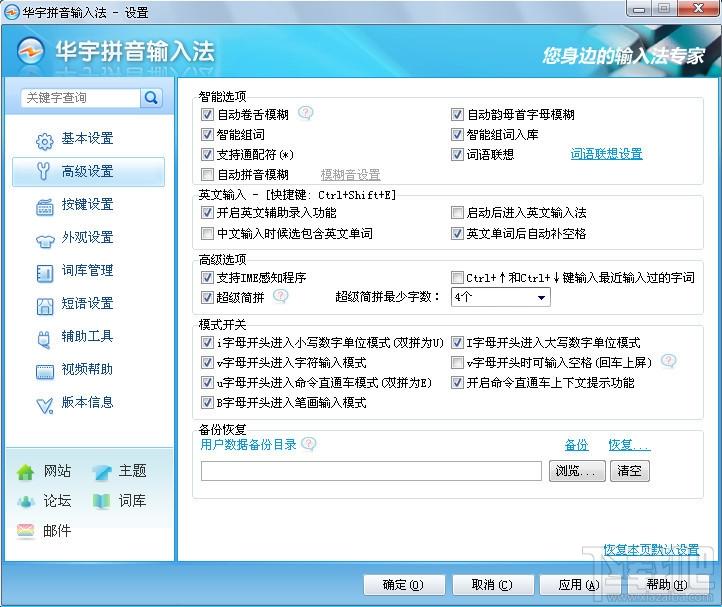The image size is (722, 607).
Task: Uncheck 超级简拼 checkbox
Action: coord(207,298)
